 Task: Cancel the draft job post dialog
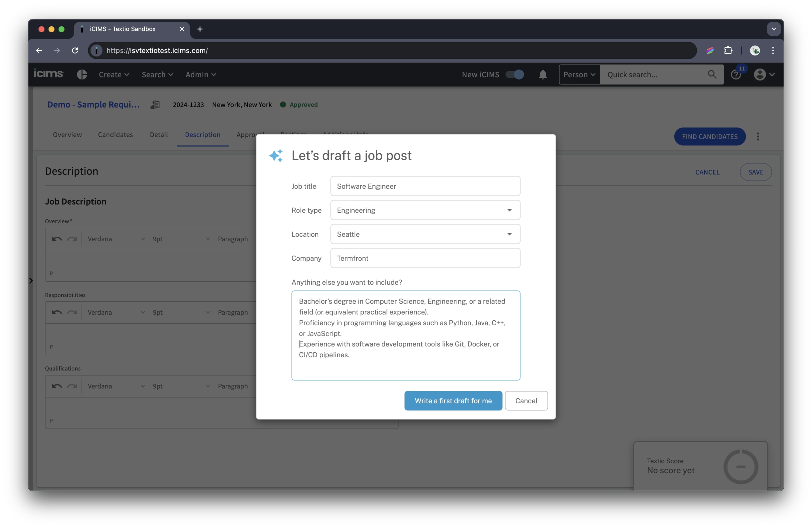coord(526,401)
